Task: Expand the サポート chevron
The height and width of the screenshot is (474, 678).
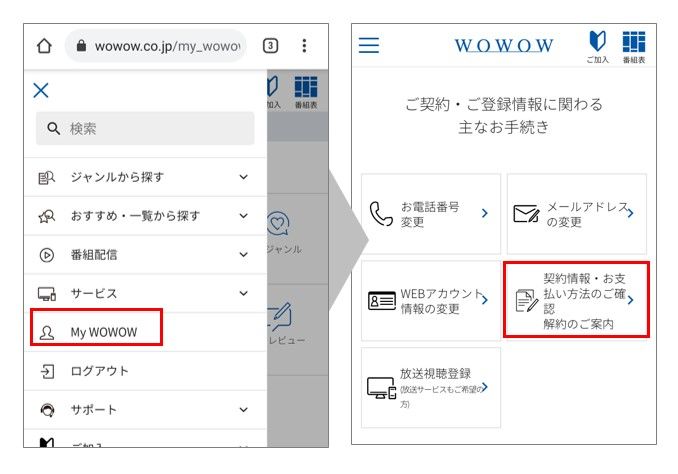Action: tap(243, 410)
